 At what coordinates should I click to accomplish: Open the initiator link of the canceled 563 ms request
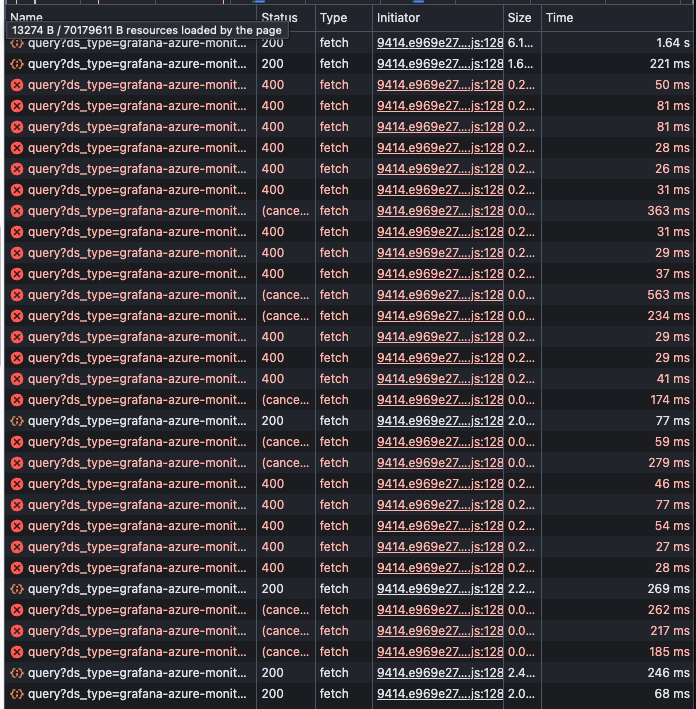pyautogui.click(x=440, y=295)
